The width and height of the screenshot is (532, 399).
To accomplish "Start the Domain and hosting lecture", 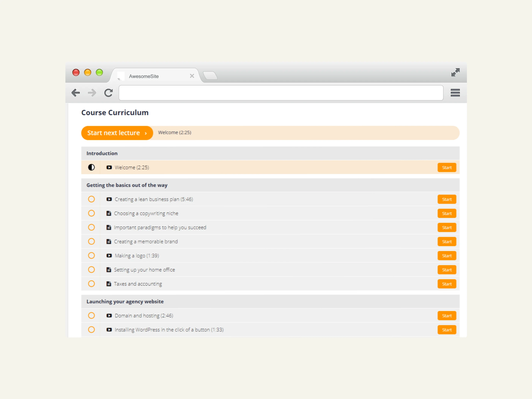I will click(447, 316).
